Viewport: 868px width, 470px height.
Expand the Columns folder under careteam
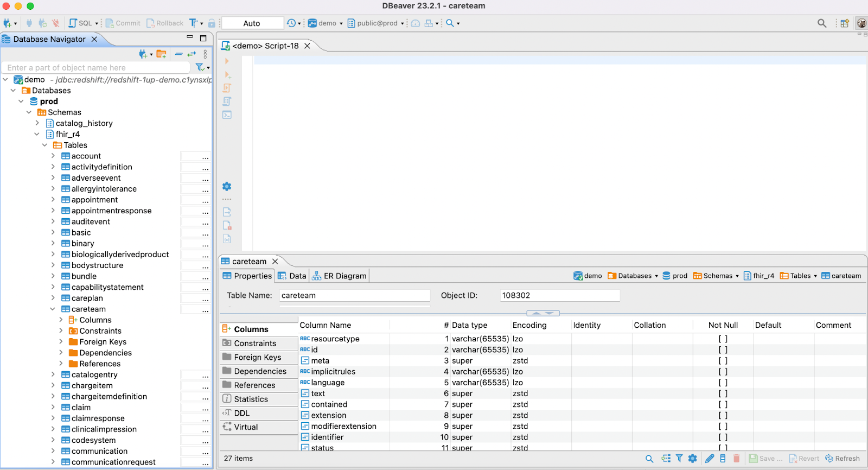61,320
